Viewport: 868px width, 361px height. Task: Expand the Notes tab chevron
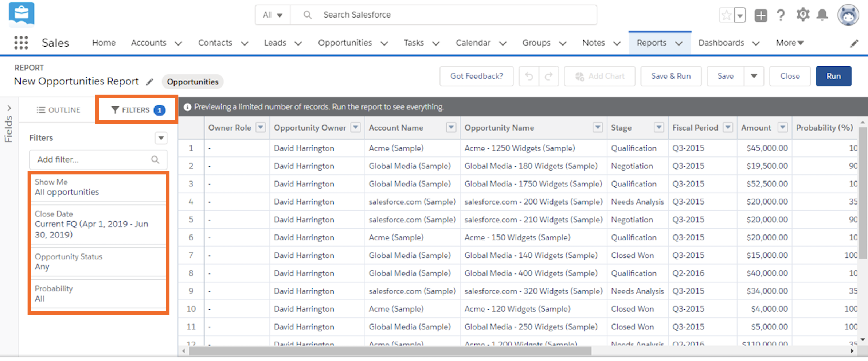tap(617, 43)
